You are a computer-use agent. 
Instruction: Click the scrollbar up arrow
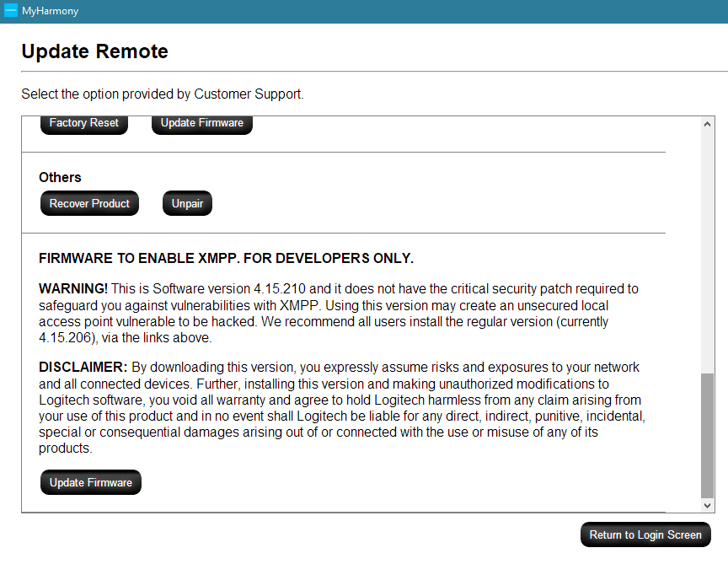[x=708, y=125]
